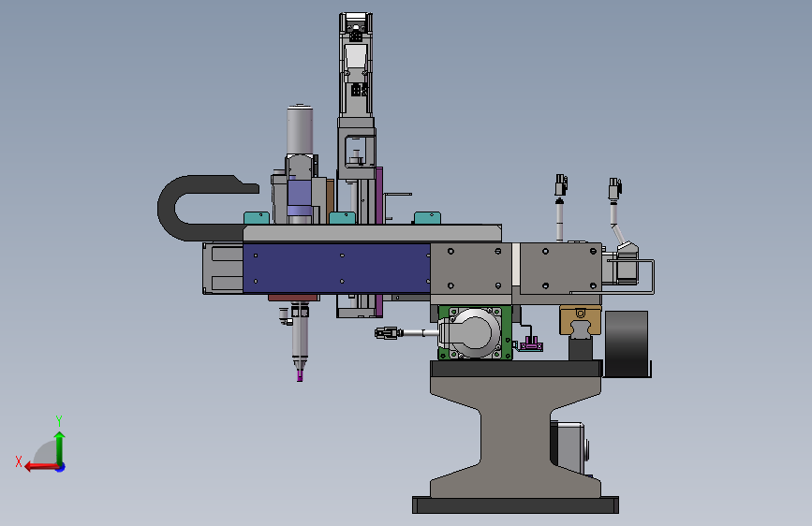
Task: Select the gray box on pedestal side
Action: tap(569, 447)
